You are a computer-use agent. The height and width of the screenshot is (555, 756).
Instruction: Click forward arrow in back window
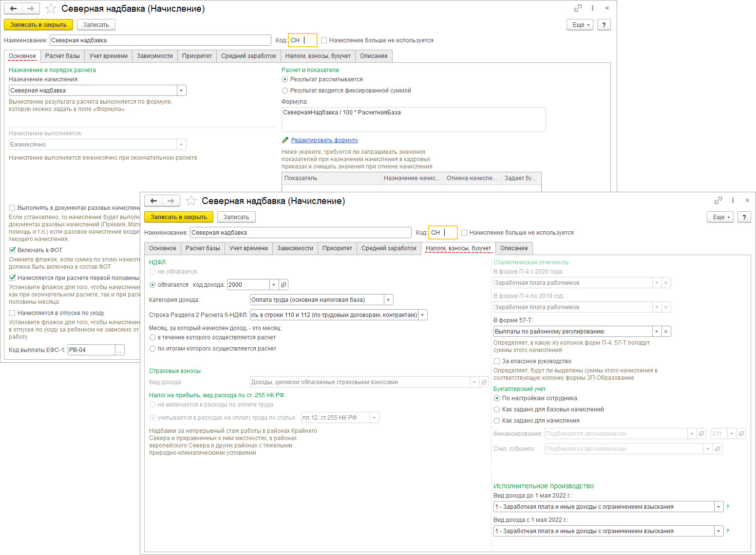tap(31, 8)
